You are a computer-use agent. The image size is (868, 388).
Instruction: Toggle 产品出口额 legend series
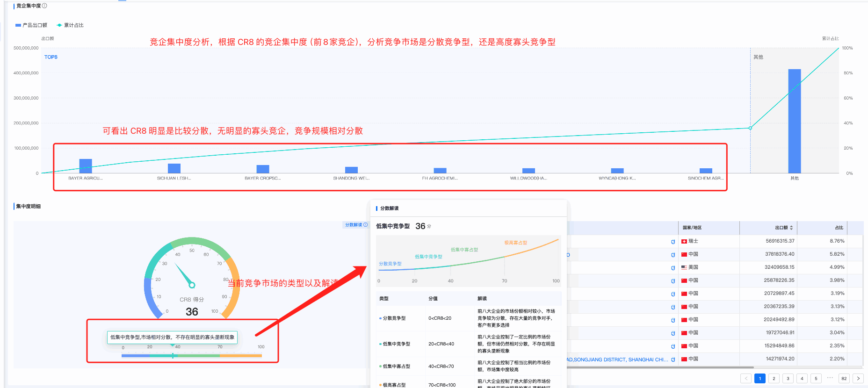[31, 25]
